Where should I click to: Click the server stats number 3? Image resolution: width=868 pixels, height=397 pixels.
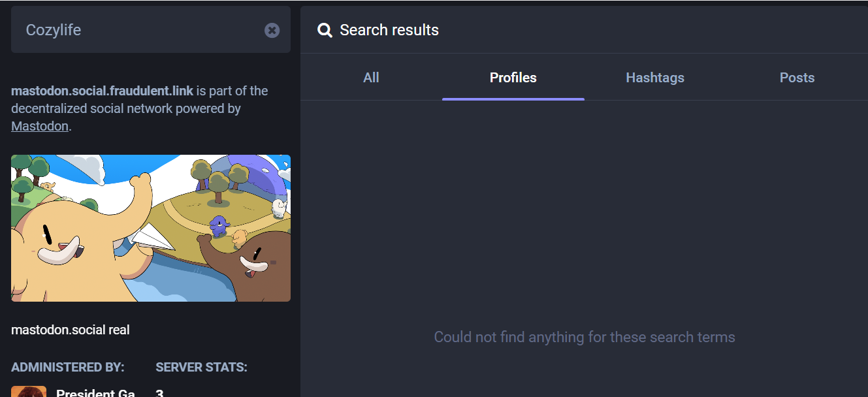click(159, 392)
